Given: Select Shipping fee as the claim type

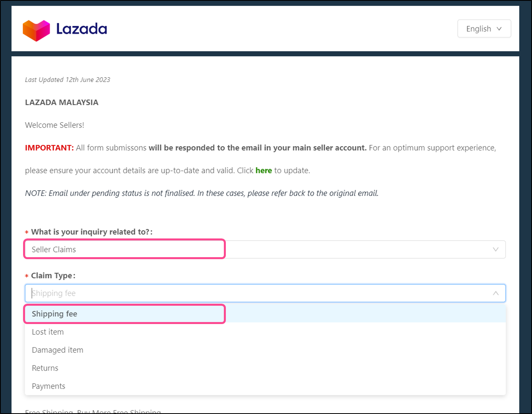Looking at the screenshot, I should tap(54, 314).
